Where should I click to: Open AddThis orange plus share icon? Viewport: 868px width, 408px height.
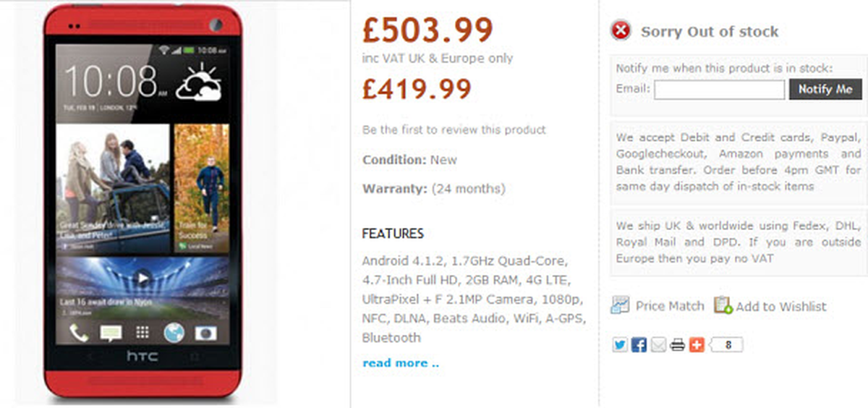tap(696, 345)
